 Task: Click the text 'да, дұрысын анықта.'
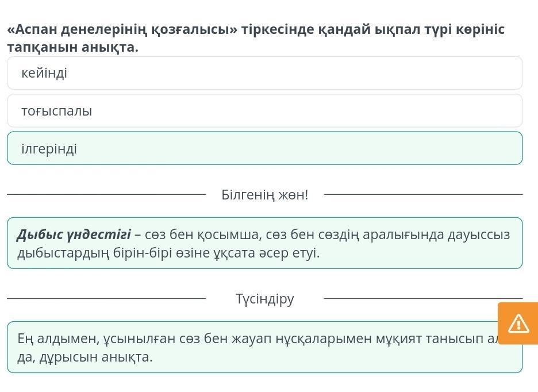[85, 357]
